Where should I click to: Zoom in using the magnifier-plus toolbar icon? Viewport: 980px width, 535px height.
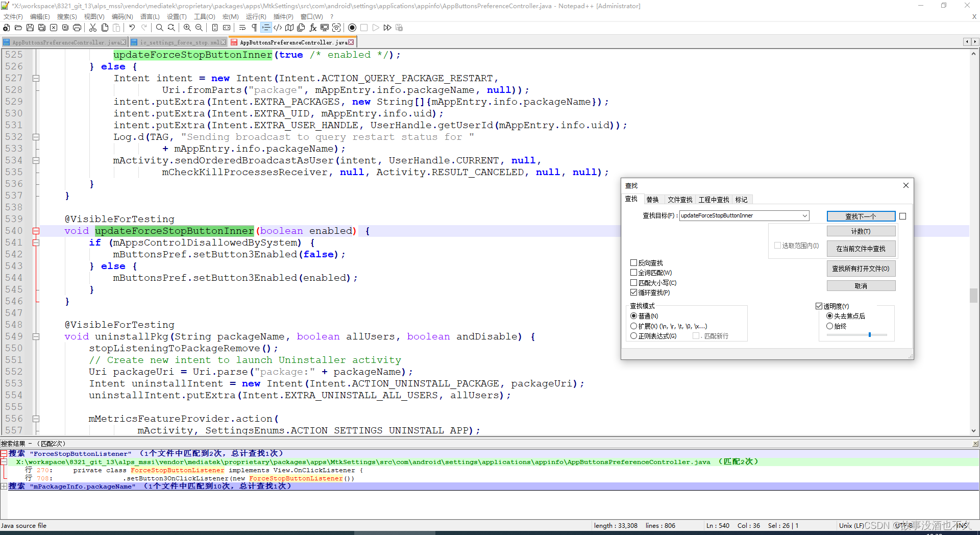pos(187,28)
